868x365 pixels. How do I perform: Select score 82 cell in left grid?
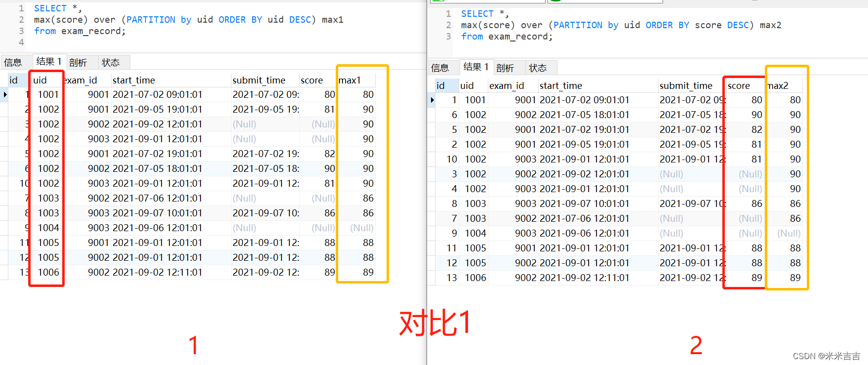click(318, 154)
